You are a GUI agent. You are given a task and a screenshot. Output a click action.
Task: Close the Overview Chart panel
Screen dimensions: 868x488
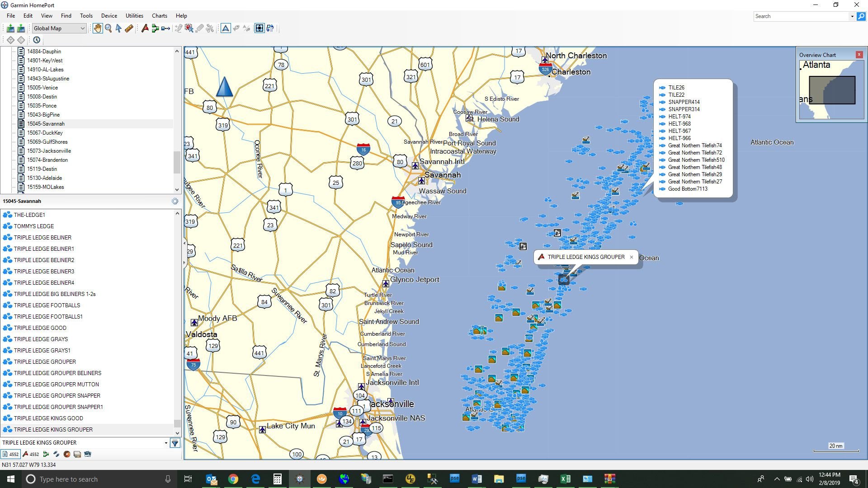tap(859, 55)
